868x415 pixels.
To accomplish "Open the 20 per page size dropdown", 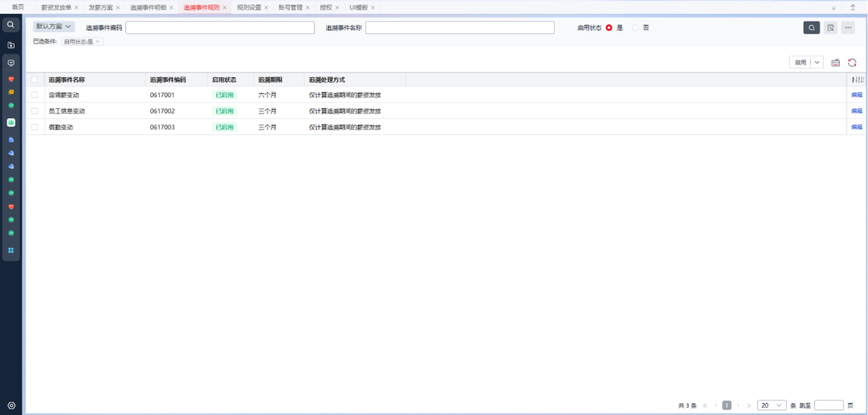I will coord(772,405).
